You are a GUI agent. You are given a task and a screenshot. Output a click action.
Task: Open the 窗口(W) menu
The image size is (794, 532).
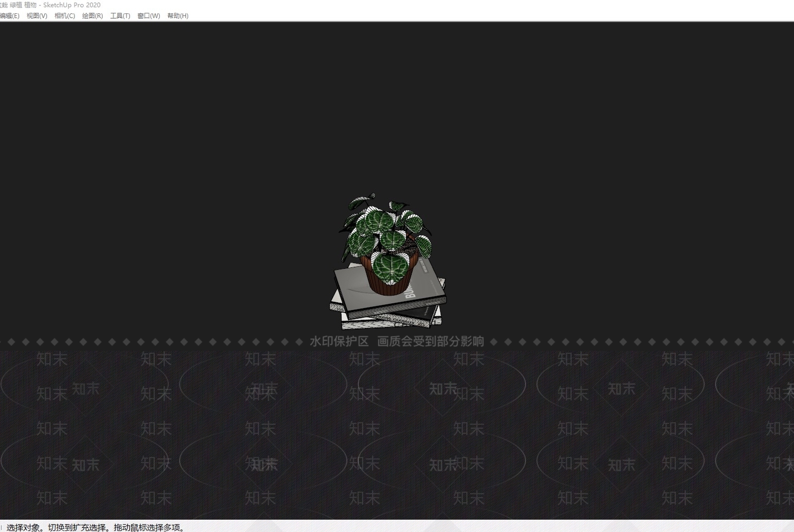(149, 16)
